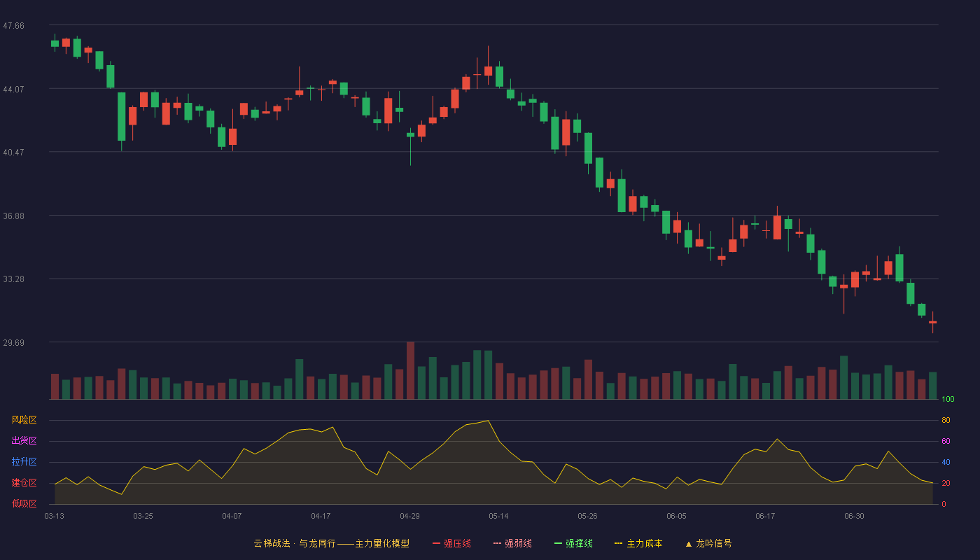This screenshot has width=980, height=560.
Task: Click the 出货区 zone label
Action: (24, 441)
